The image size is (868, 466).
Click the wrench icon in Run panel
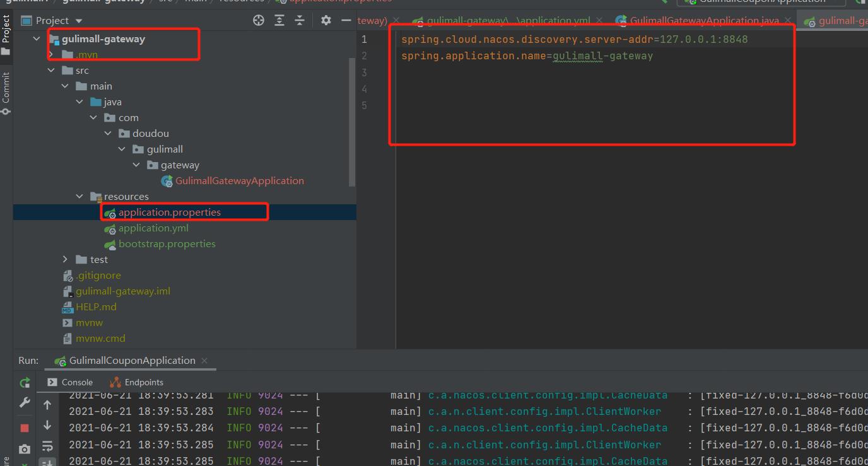tap(25, 402)
